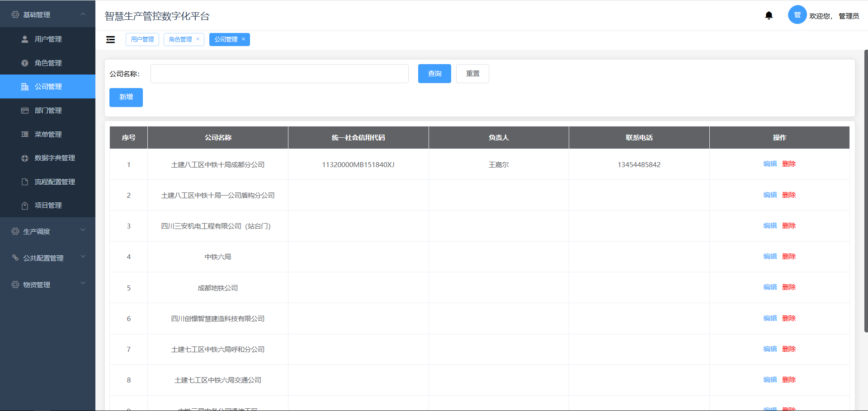
Task: Click the 角色管理 sidebar icon
Action: click(x=25, y=63)
